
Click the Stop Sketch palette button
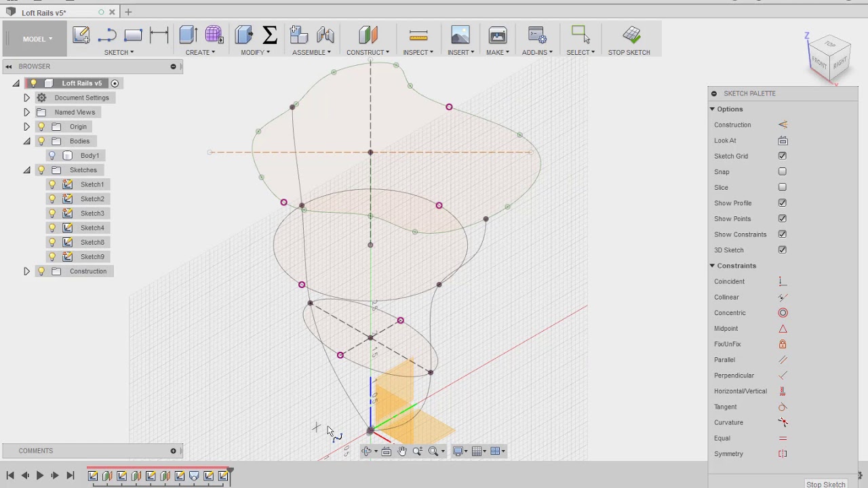coord(825,484)
